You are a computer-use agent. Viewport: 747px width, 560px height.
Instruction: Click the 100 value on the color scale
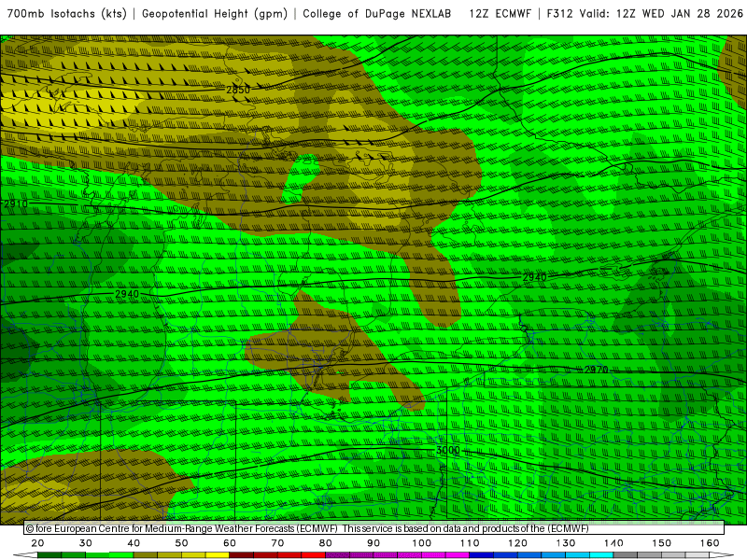tap(422, 543)
